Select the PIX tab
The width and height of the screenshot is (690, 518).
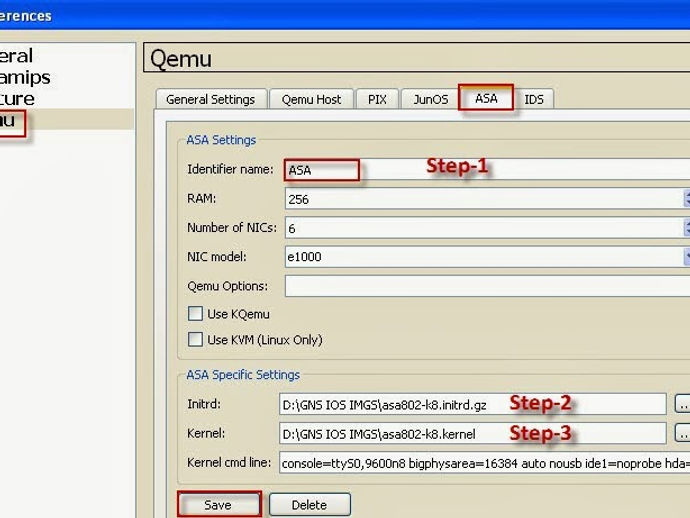point(377,99)
